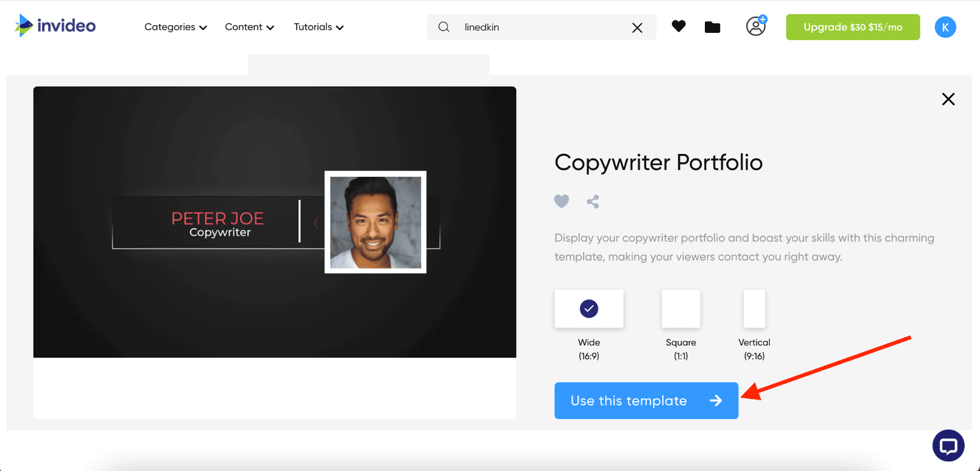This screenshot has height=471, width=980.
Task: Click the add user profile icon
Action: coord(755,27)
